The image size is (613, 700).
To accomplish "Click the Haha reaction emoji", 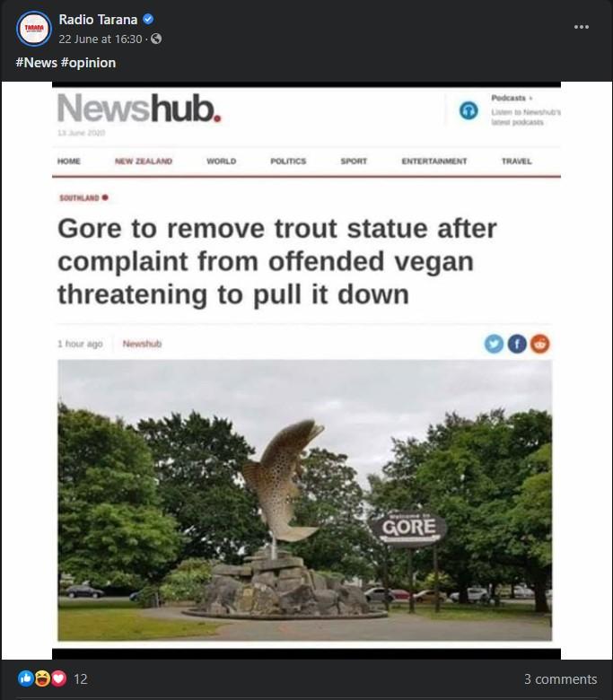I will (x=42, y=678).
